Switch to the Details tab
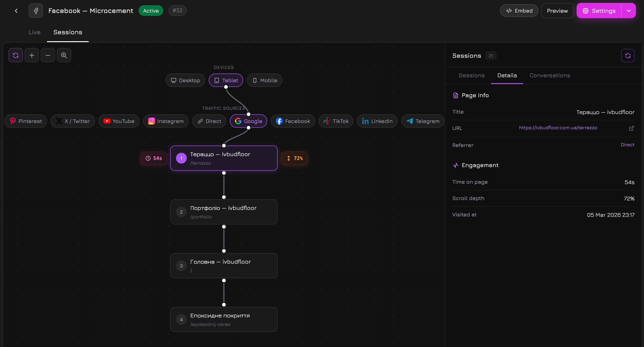 point(507,75)
